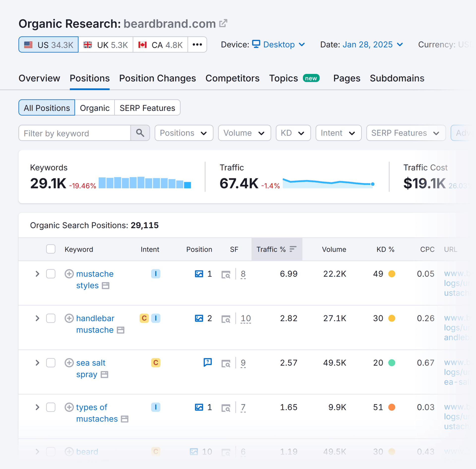Open SERP snapshot icon beside handlebar mustache

(x=120, y=330)
